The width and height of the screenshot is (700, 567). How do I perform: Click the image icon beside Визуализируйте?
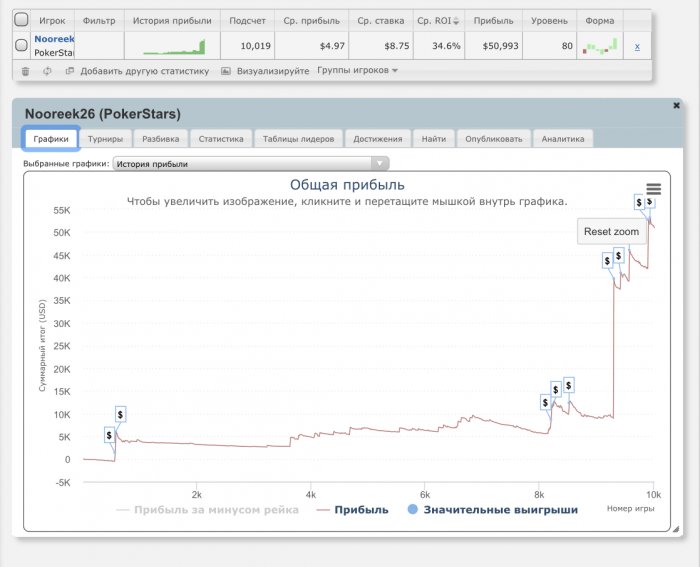pyautogui.click(x=226, y=71)
